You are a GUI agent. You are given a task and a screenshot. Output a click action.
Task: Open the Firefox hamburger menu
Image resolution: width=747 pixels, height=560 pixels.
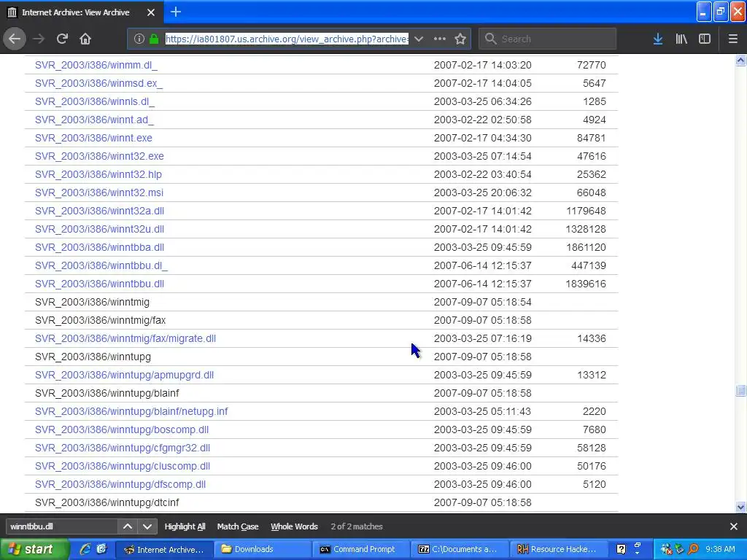click(732, 39)
